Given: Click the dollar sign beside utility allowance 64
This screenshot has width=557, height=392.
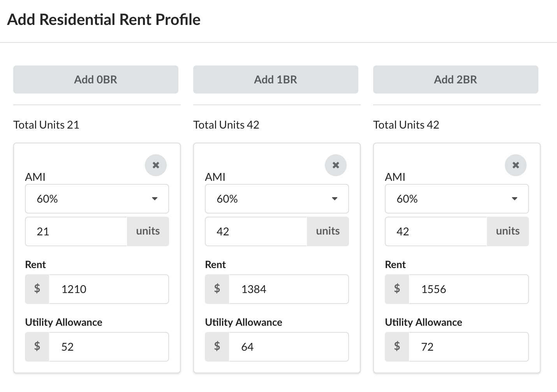Looking at the screenshot, I should click(217, 347).
